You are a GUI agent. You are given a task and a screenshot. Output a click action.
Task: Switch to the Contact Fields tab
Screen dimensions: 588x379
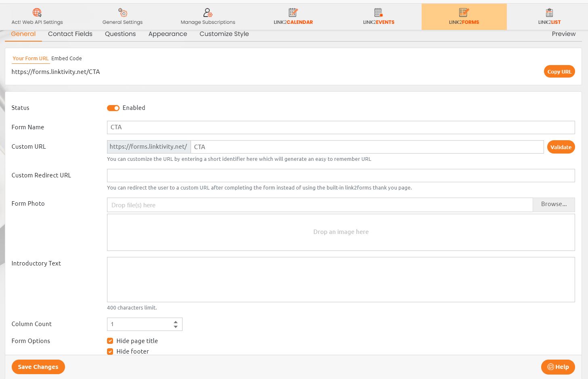(x=70, y=34)
